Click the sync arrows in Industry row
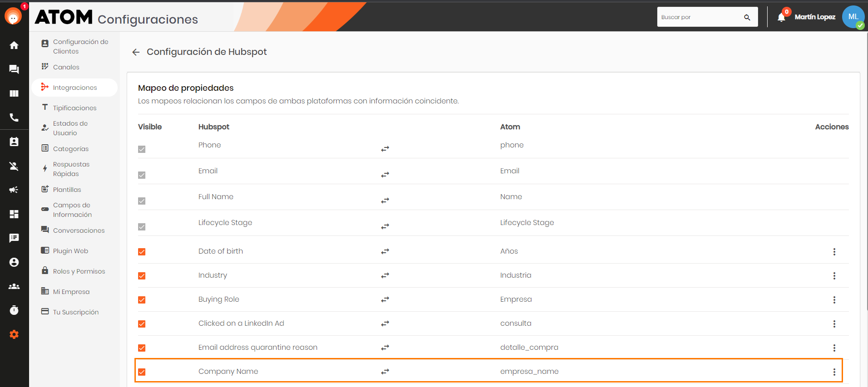Image resolution: width=868 pixels, height=387 pixels. pos(385,275)
